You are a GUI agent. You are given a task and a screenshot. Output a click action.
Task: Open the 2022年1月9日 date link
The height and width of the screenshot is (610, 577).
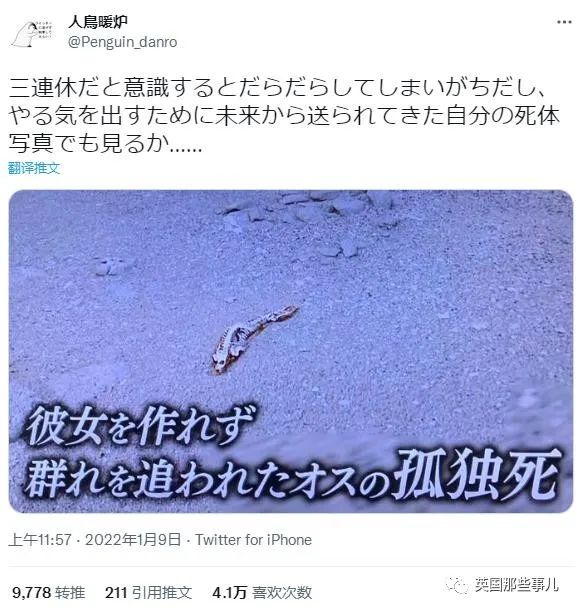pos(133,540)
